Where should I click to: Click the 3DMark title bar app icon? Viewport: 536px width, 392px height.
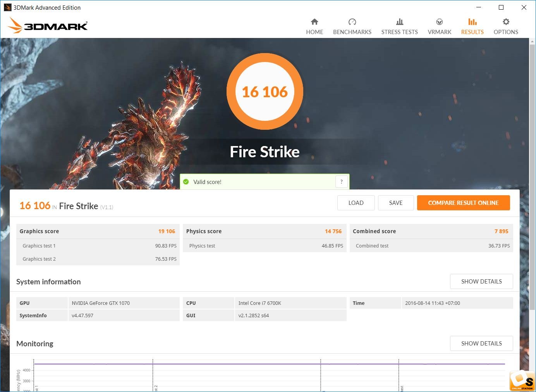(7, 7)
